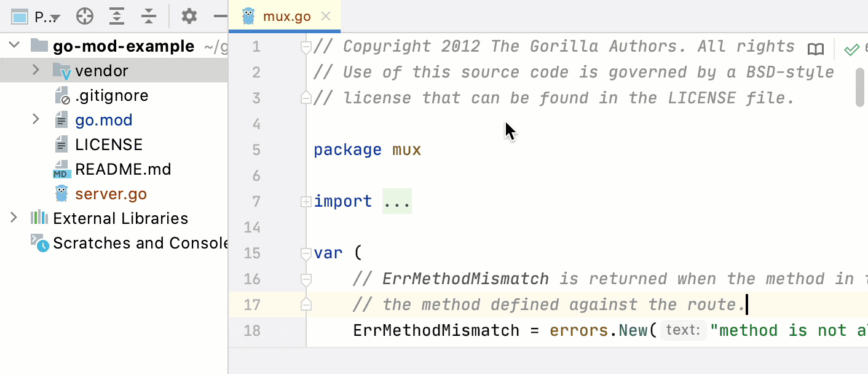Click the Select Opened File crosshair icon

[x=85, y=17]
